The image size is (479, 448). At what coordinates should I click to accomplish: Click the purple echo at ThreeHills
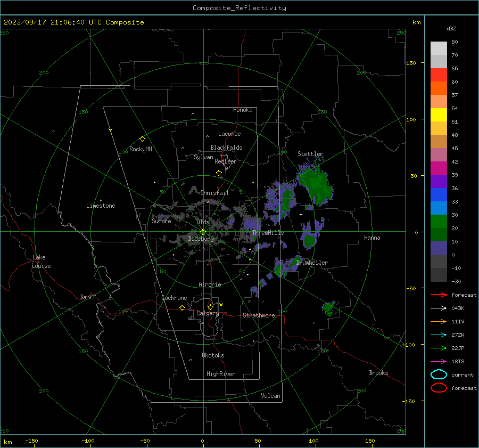pyautogui.click(x=252, y=224)
